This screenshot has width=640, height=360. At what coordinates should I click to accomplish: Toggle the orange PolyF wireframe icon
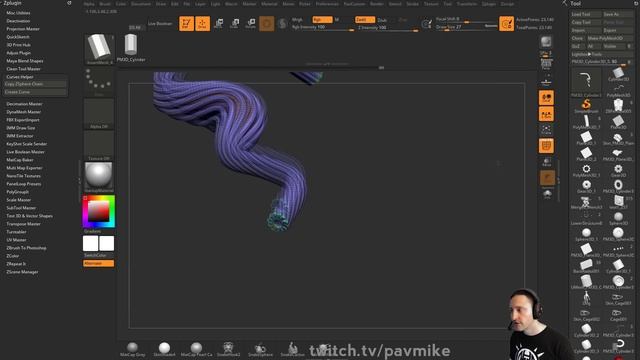[547, 146]
